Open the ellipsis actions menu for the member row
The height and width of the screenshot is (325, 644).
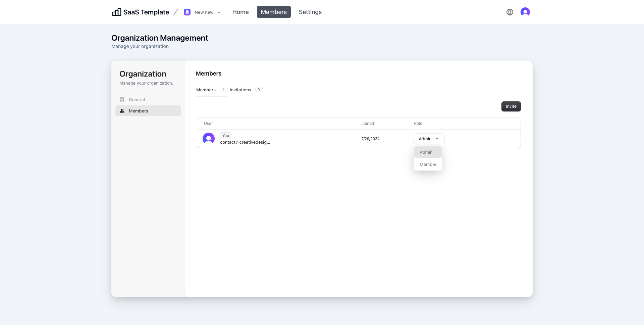click(x=495, y=138)
